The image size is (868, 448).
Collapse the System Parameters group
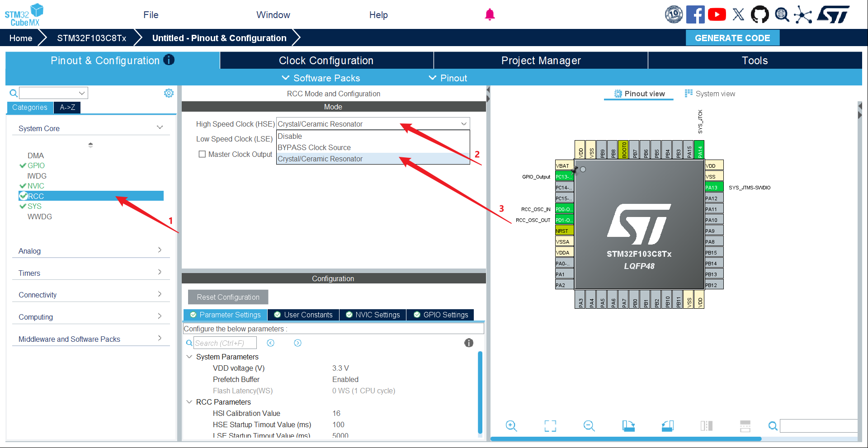click(x=189, y=357)
